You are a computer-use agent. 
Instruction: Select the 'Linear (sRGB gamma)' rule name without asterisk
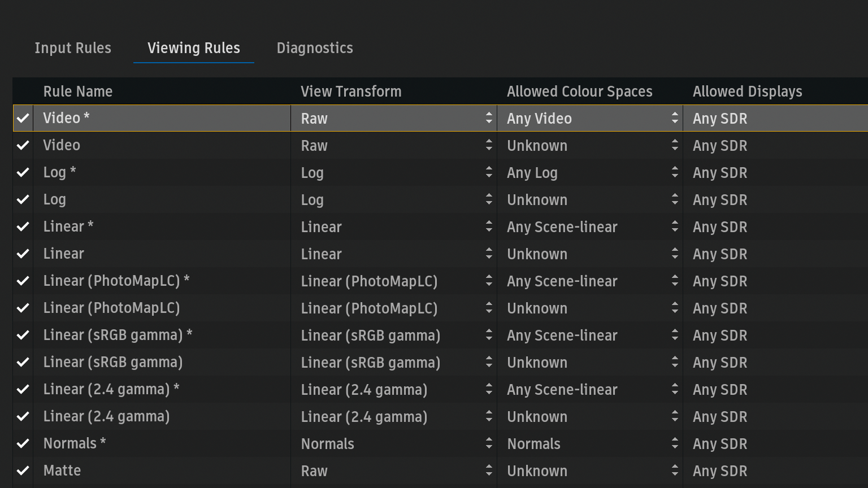(113, 363)
